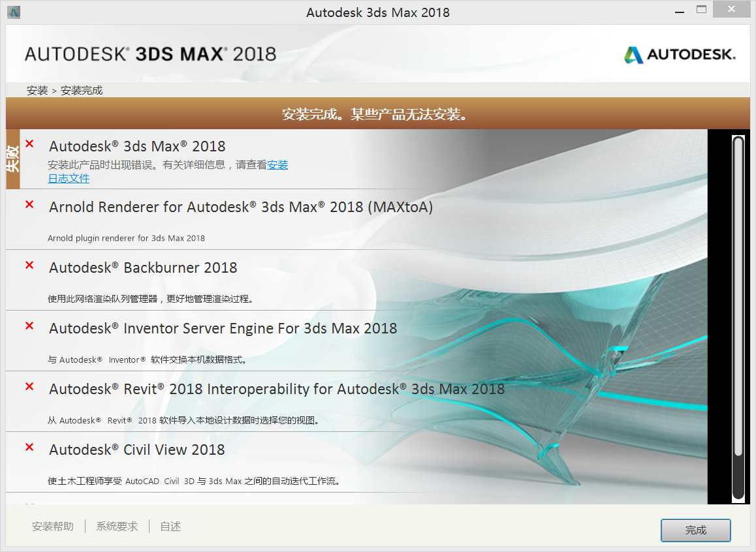The image size is (756, 552).
Task: Click the red X beside Autodesk 3ds Max 2018
Action: (x=29, y=144)
